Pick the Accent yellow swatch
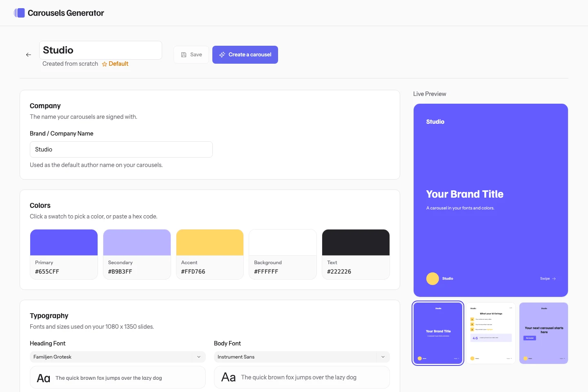The image size is (588, 392). [210, 243]
